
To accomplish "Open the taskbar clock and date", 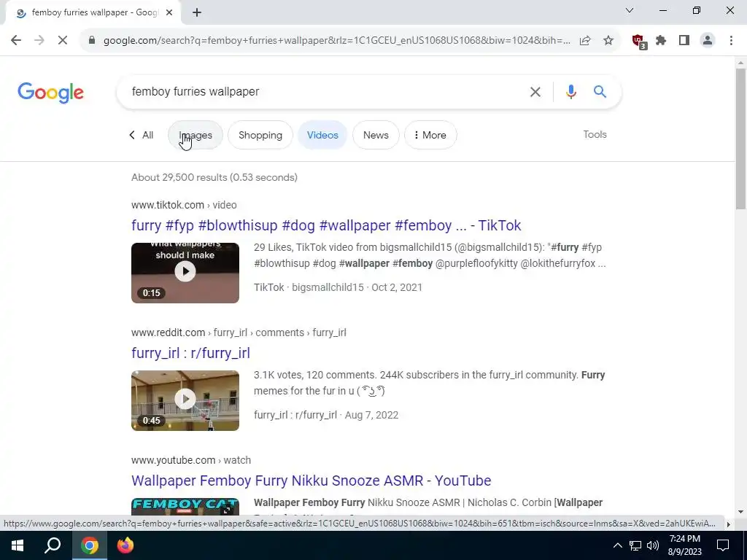I will (684, 545).
